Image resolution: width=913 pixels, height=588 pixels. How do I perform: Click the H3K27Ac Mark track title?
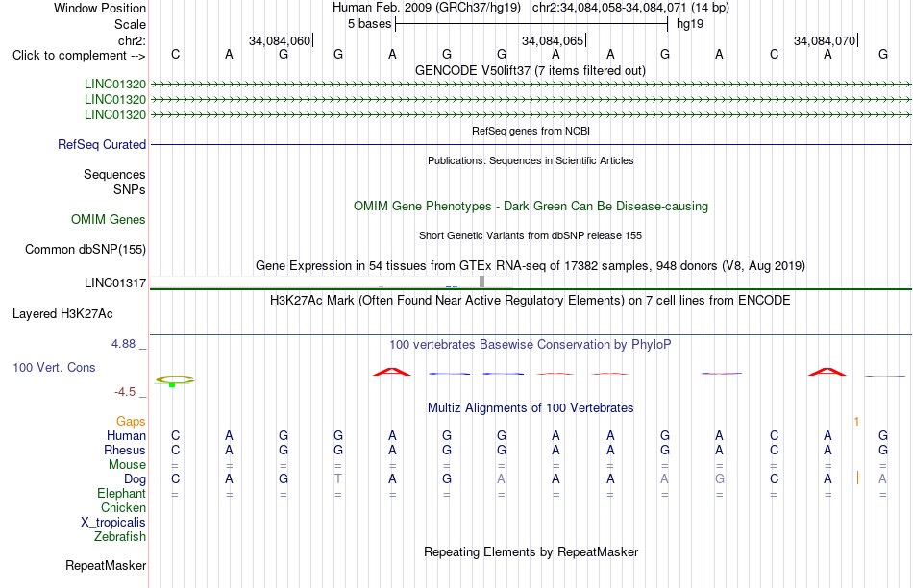(531, 301)
